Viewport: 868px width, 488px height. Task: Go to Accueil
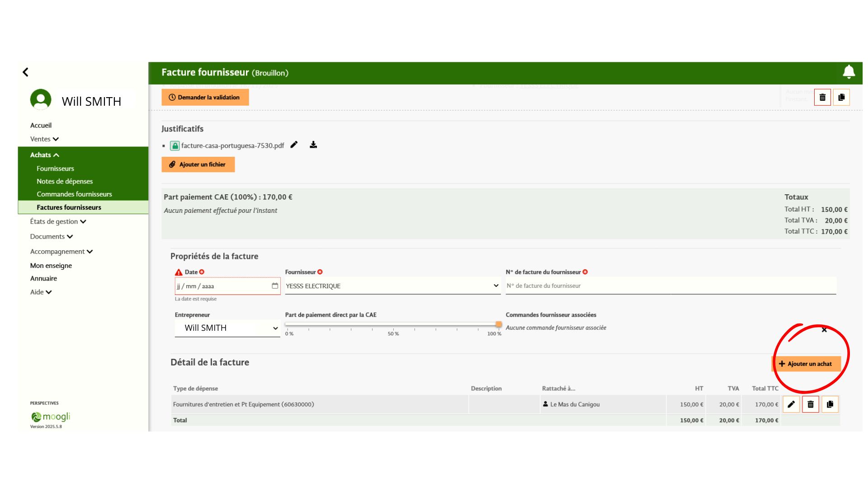tap(41, 125)
